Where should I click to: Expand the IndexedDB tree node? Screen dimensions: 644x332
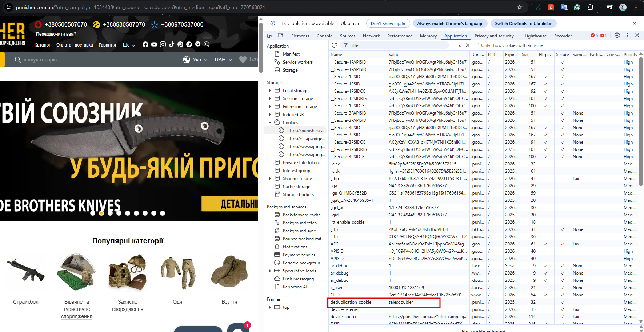270,115
